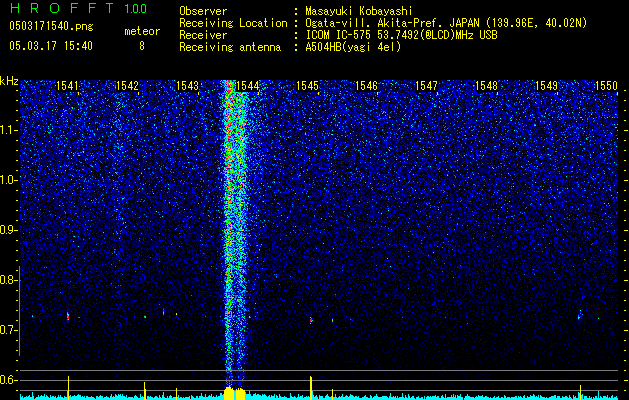Click the 'Receiving antenna' label
The width and height of the screenshot is (629, 400).
coord(230,47)
